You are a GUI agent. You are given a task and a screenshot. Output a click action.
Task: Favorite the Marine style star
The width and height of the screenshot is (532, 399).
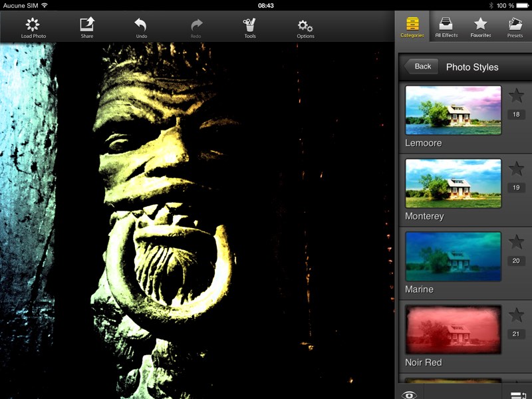click(x=516, y=242)
